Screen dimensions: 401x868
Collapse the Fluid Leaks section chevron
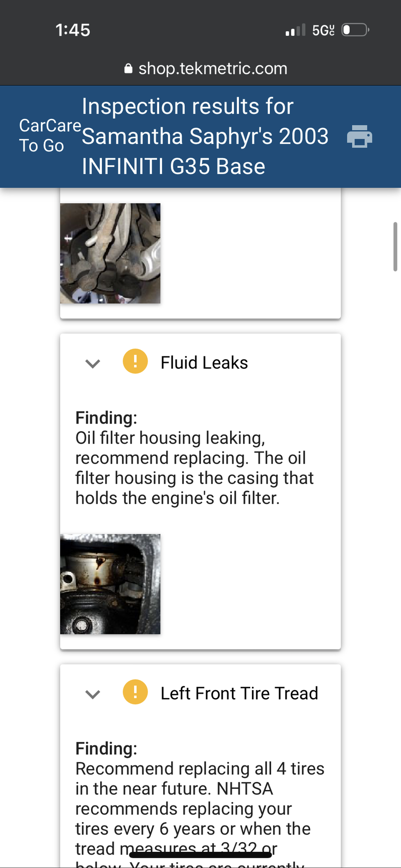click(93, 363)
